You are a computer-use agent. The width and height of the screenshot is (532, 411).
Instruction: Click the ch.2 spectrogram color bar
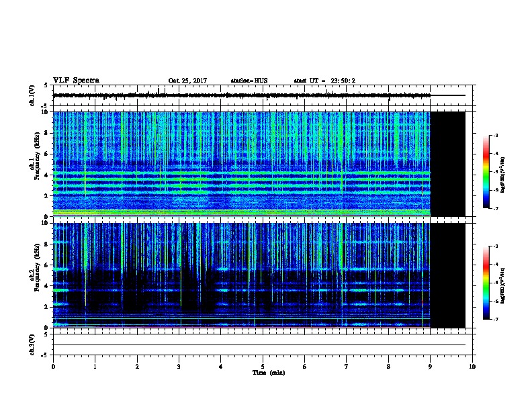486,283
